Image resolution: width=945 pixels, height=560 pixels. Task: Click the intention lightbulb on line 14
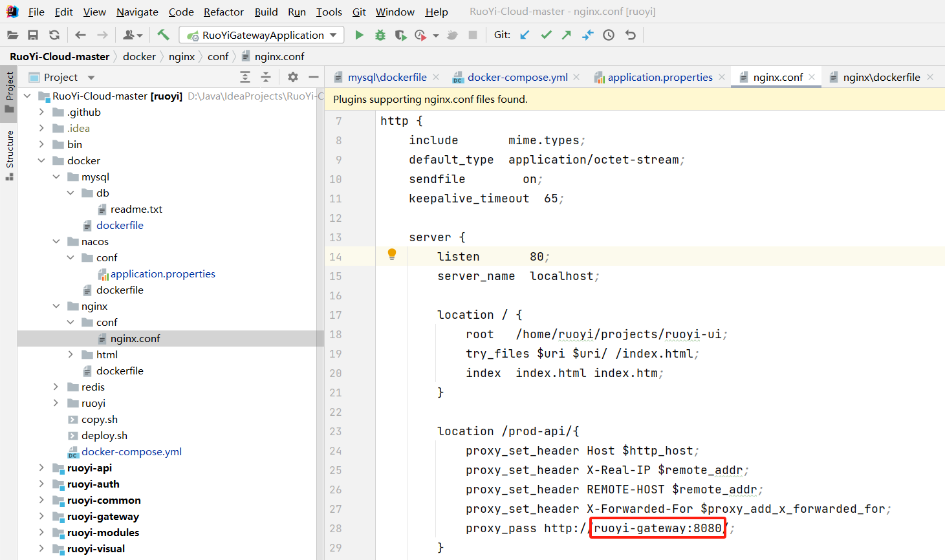(392, 254)
